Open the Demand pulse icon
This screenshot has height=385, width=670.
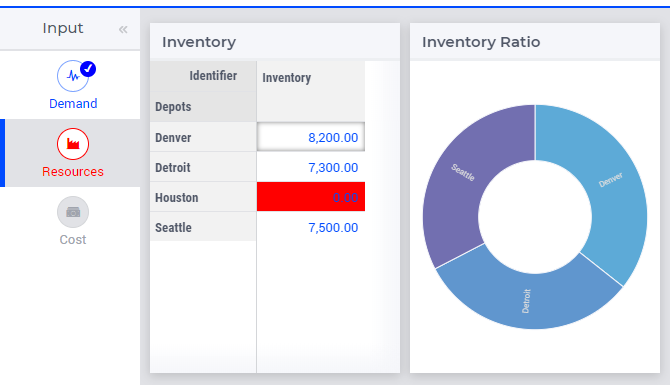[x=73, y=76]
